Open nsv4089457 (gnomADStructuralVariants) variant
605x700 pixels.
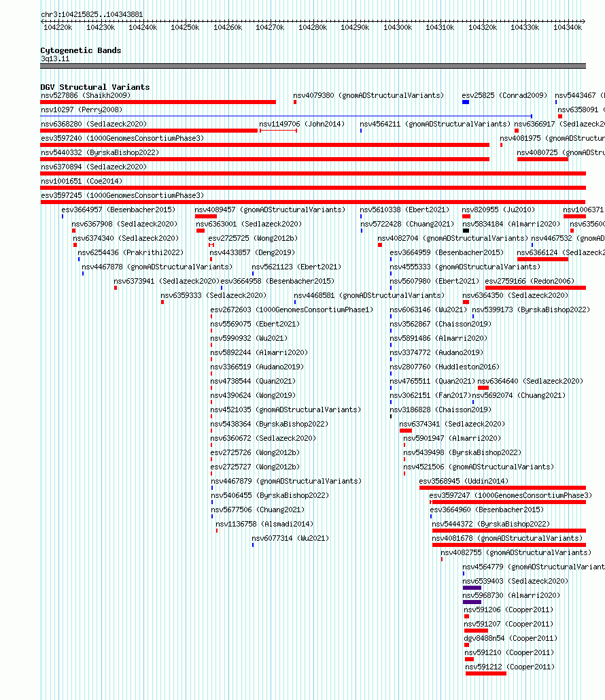tap(270, 210)
